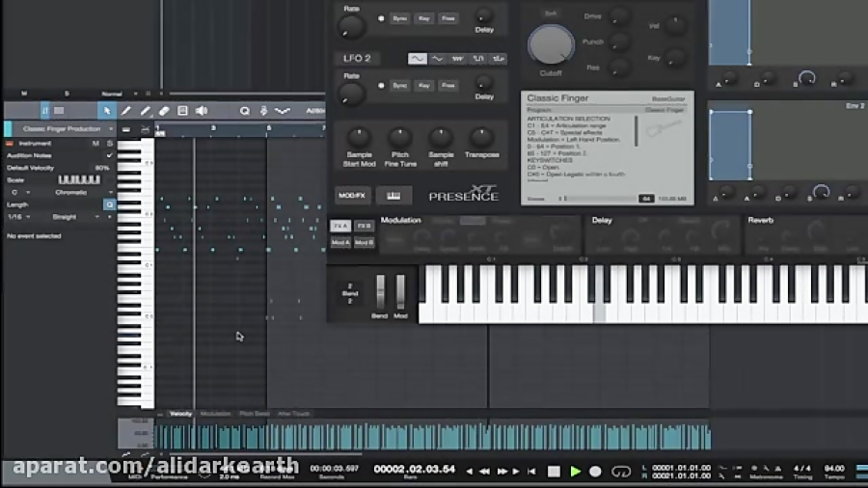Click the Default Velocity 80% value

[x=102, y=168]
